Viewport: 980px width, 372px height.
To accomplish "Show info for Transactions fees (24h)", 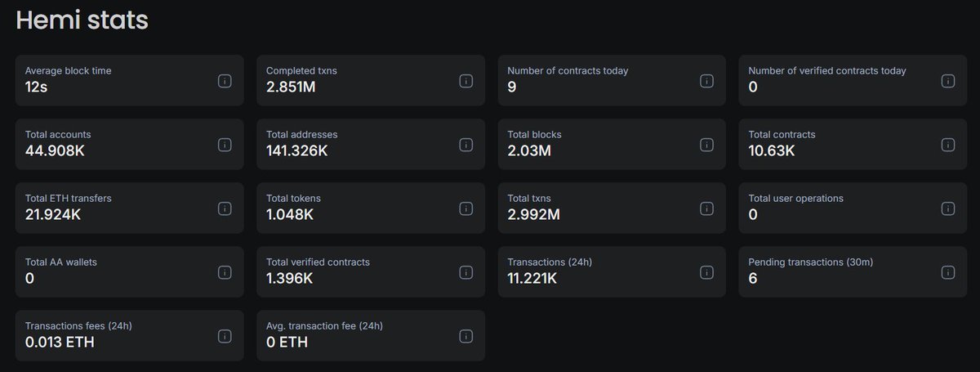I will coord(225,336).
